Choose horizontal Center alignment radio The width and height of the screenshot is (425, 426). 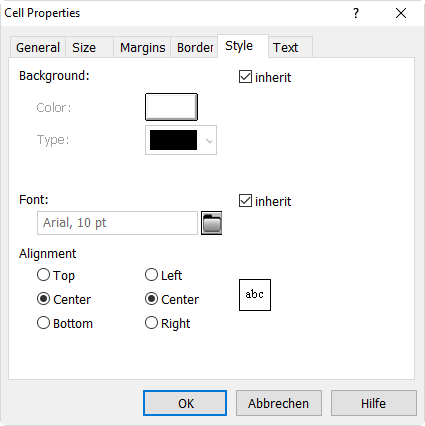click(151, 299)
